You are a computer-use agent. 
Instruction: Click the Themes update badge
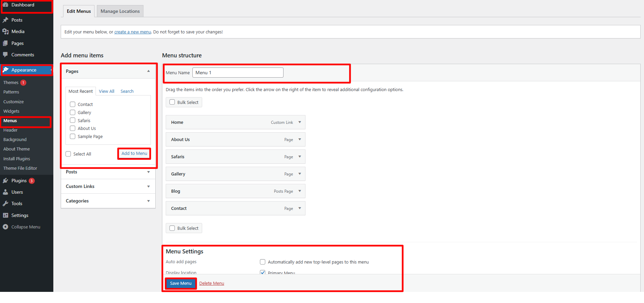tap(23, 83)
